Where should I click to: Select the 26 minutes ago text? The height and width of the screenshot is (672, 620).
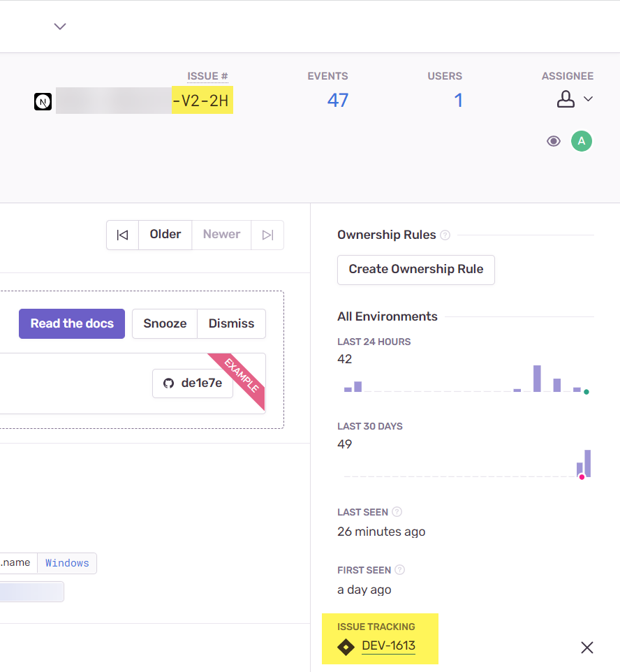(x=381, y=532)
